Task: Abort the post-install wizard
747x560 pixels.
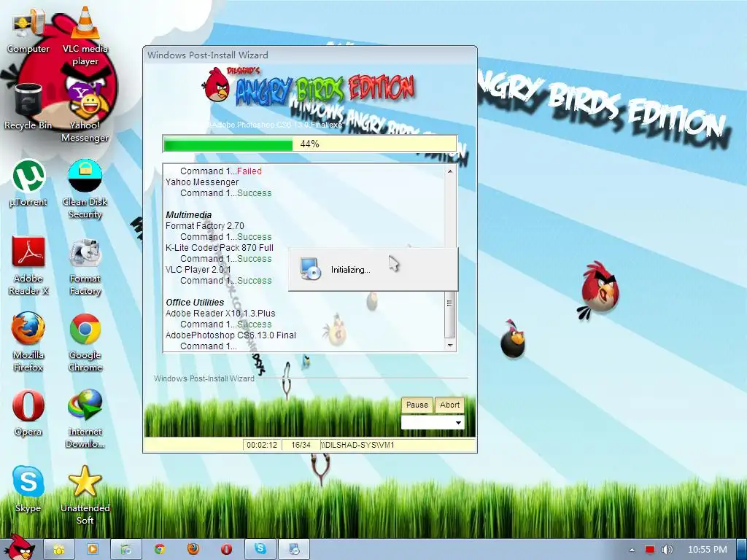Action: tap(449, 405)
